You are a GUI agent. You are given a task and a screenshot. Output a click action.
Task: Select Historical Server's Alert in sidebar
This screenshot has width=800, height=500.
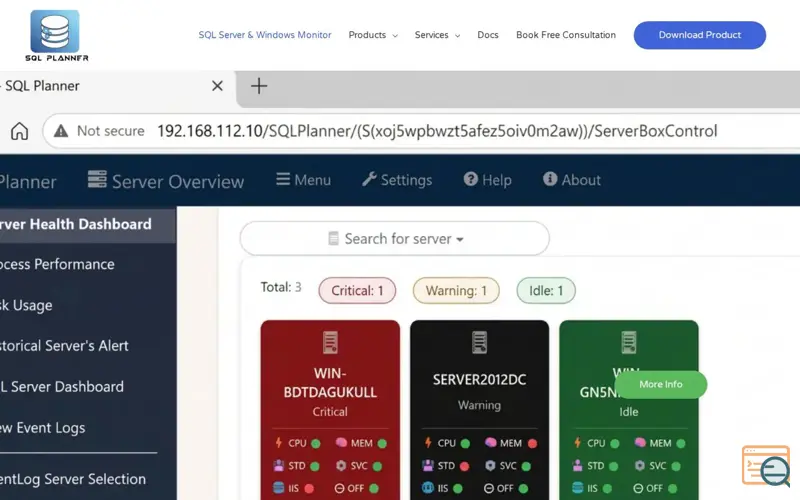click(x=64, y=346)
